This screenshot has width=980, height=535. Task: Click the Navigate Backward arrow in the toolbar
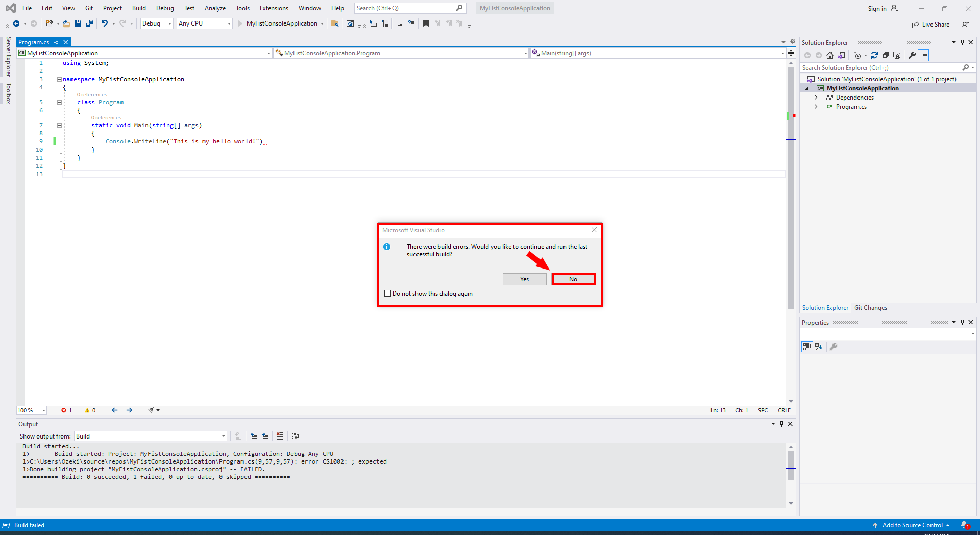[x=16, y=23]
